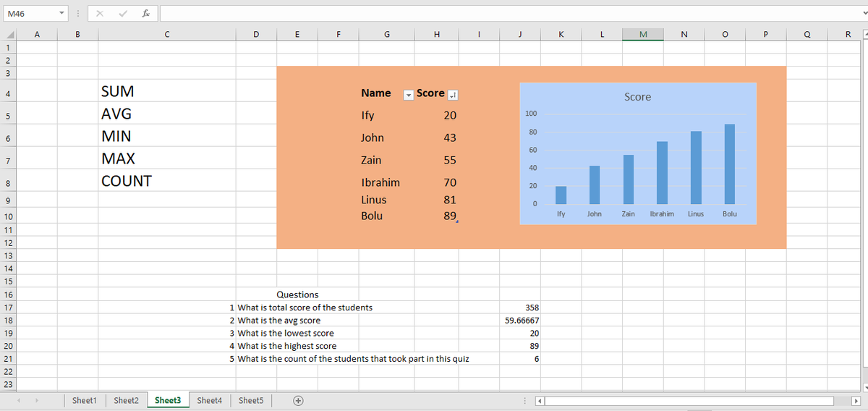The height and width of the screenshot is (411, 868).
Task: Click the next sheet navigation arrow
Action: [x=37, y=400]
